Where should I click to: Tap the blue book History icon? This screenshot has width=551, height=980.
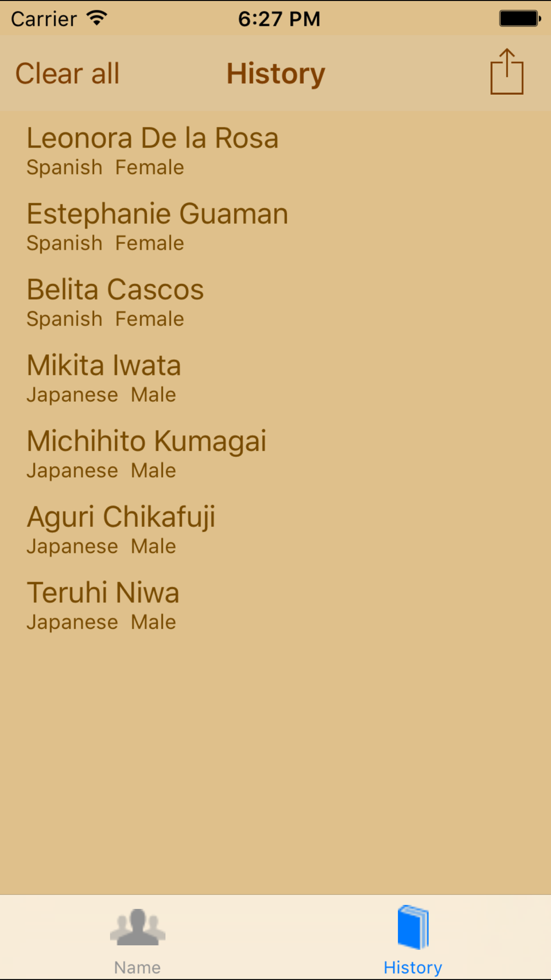[413, 927]
